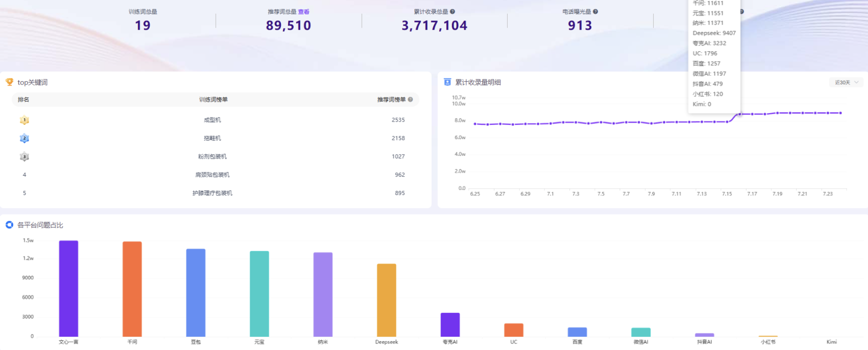Screen dimensions: 868x350
Task: Click the 纳米 lavender bar
Action: (x=323, y=295)
